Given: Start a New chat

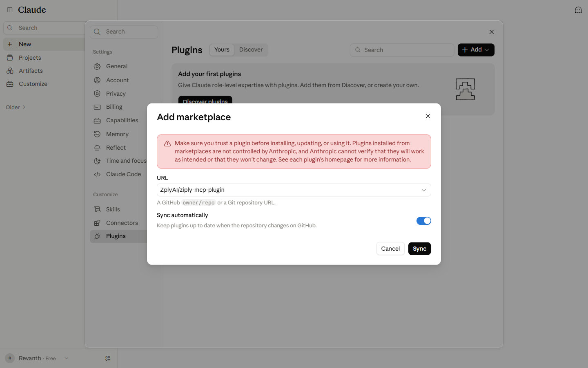Looking at the screenshot, I should click(44, 44).
